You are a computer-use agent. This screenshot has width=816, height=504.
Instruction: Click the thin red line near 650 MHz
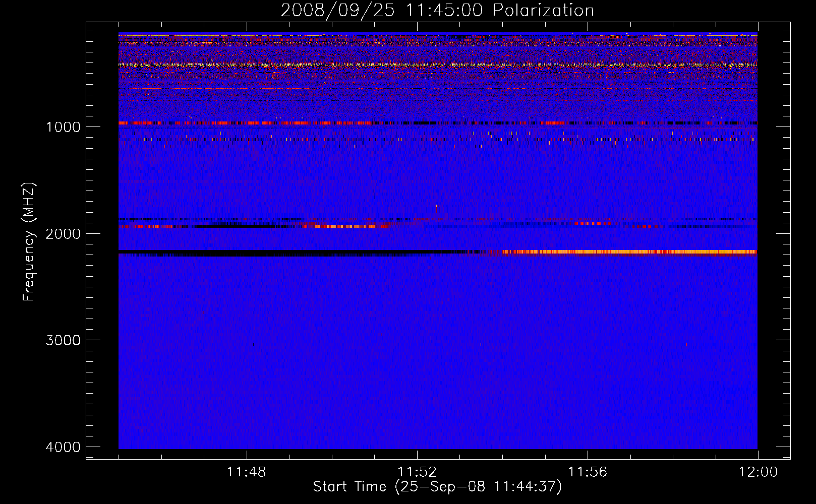[212, 89]
